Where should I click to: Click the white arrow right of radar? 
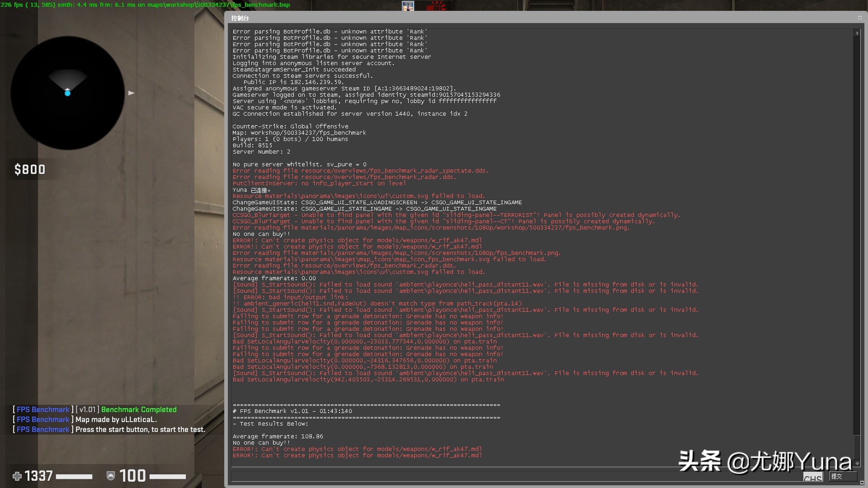[131, 93]
